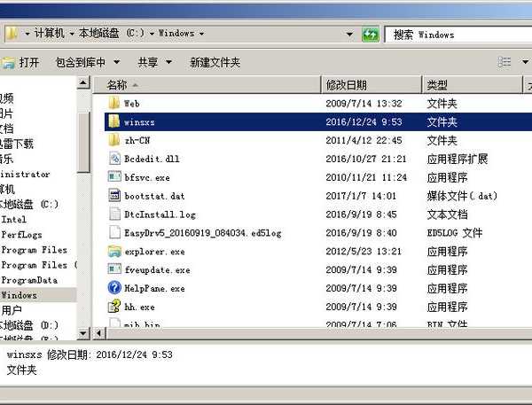Click the hh.exe icon
Viewport: 532px width, 405px height.
click(x=114, y=307)
